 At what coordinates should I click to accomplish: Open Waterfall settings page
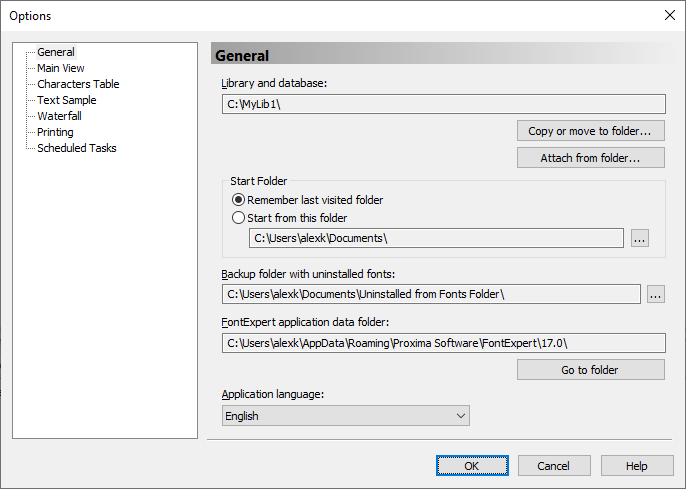(x=60, y=116)
